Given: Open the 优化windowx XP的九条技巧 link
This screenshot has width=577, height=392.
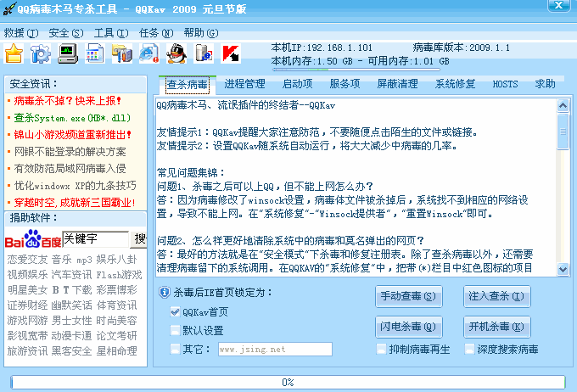Looking at the screenshot, I should pyautogui.click(x=75, y=186).
